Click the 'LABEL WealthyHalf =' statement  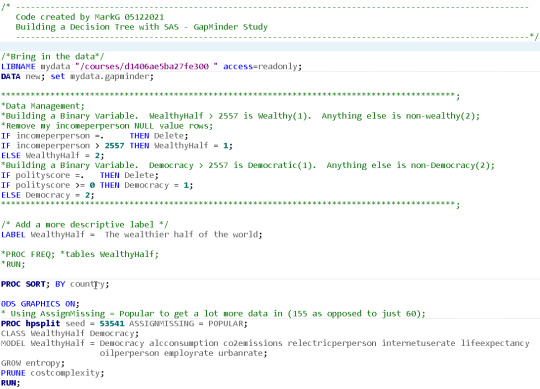click(x=48, y=235)
